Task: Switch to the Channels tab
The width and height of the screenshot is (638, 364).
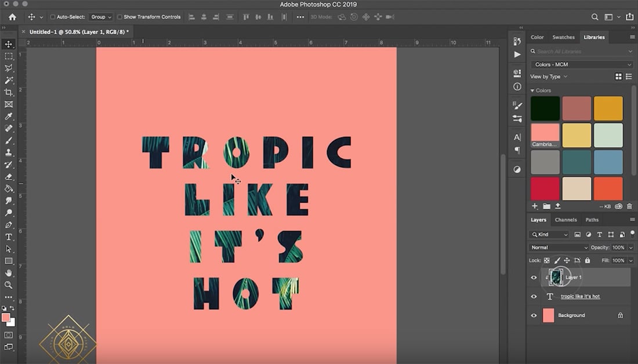Action: tap(565, 220)
